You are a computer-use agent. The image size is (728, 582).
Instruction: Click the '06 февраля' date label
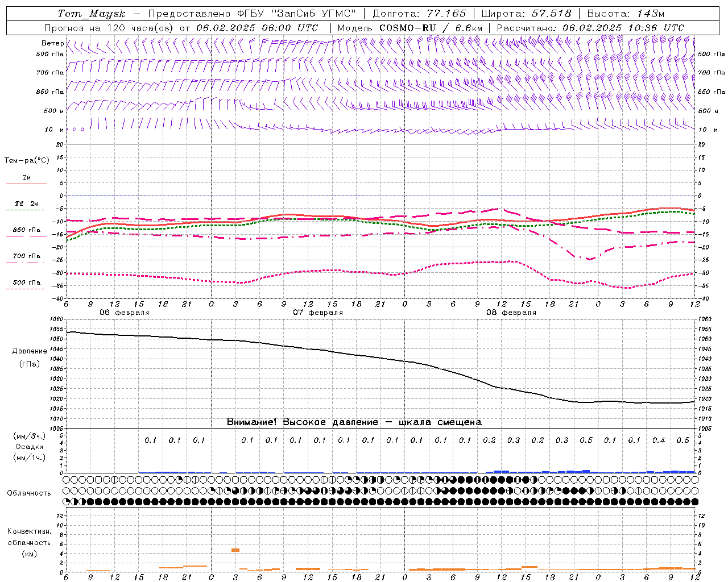[125, 313]
